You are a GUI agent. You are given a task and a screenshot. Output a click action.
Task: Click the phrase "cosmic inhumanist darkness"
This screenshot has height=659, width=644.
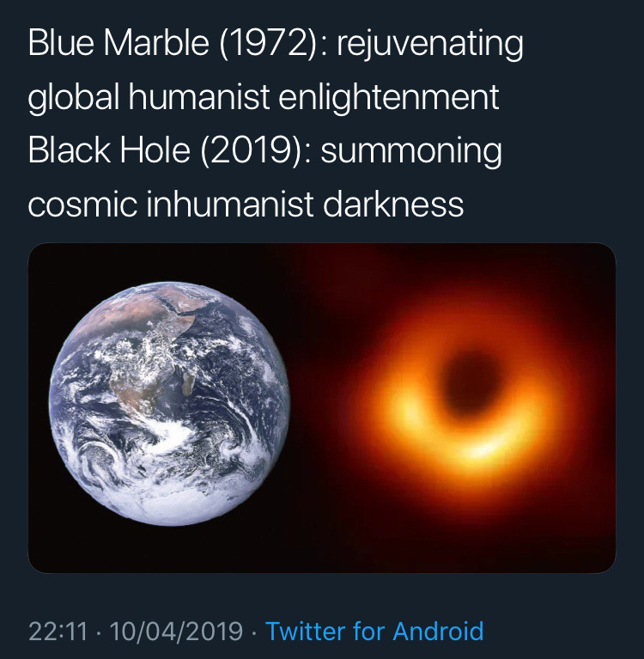click(246, 204)
